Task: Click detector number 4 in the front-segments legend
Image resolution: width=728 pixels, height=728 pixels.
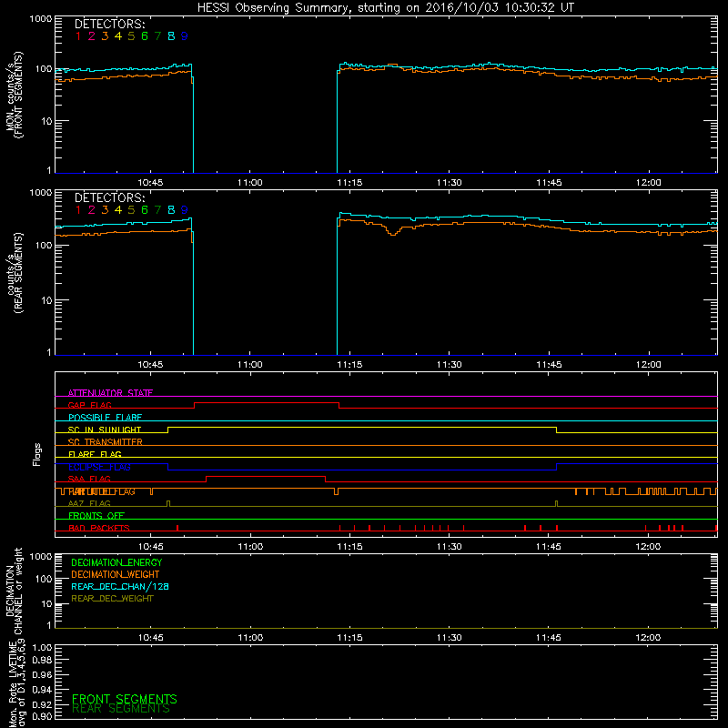Action: [x=118, y=36]
